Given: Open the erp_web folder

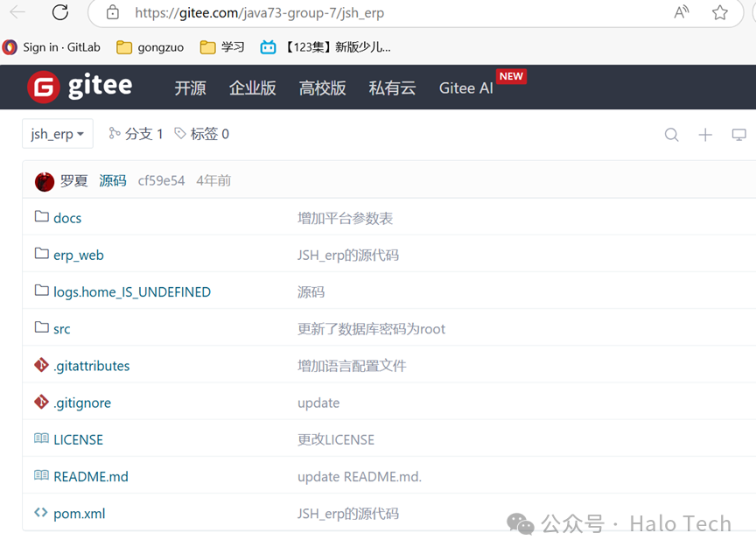Looking at the screenshot, I should coord(79,255).
